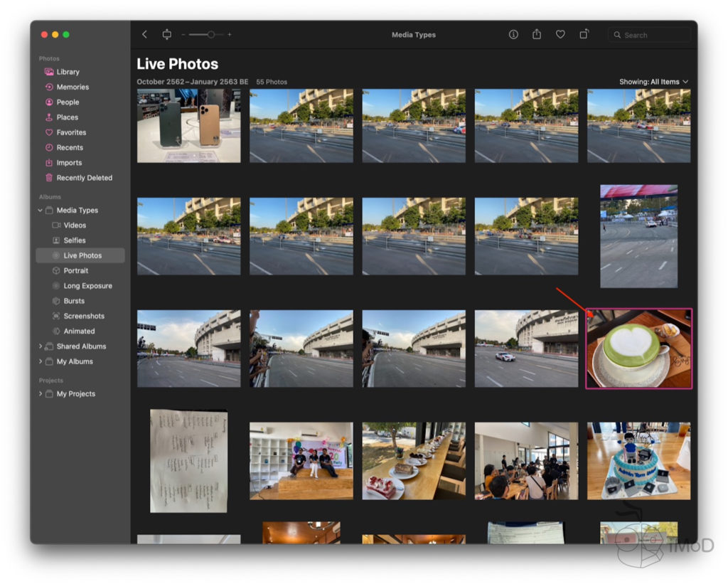Click the back arrow in toolbar
The image size is (728, 584).
[x=145, y=34]
